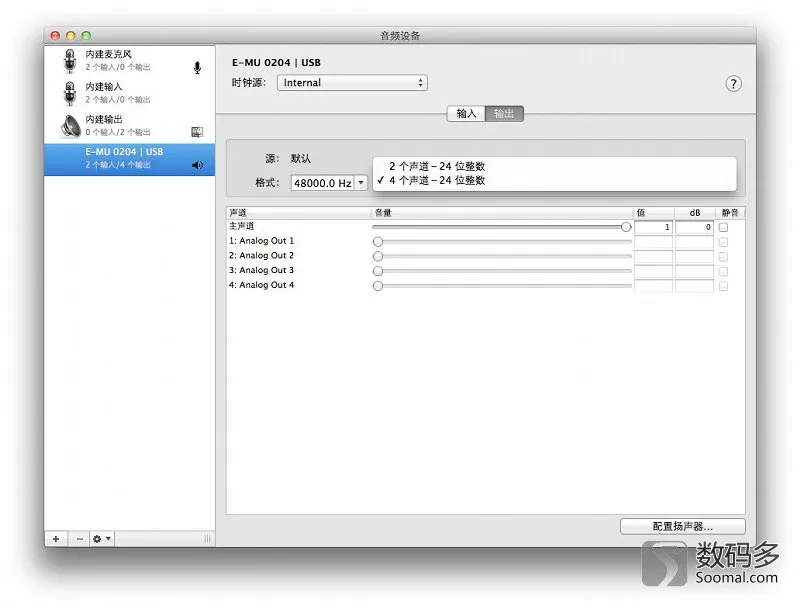
Task: Toggle mute checkbox for Analog Out 2
Action: (x=723, y=257)
